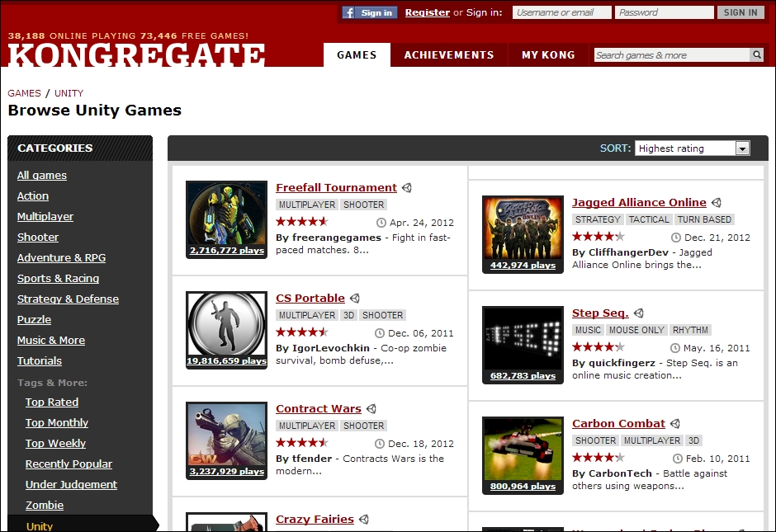
Task: Click clock icon next to May. 16, 2011
Action: 675,348
